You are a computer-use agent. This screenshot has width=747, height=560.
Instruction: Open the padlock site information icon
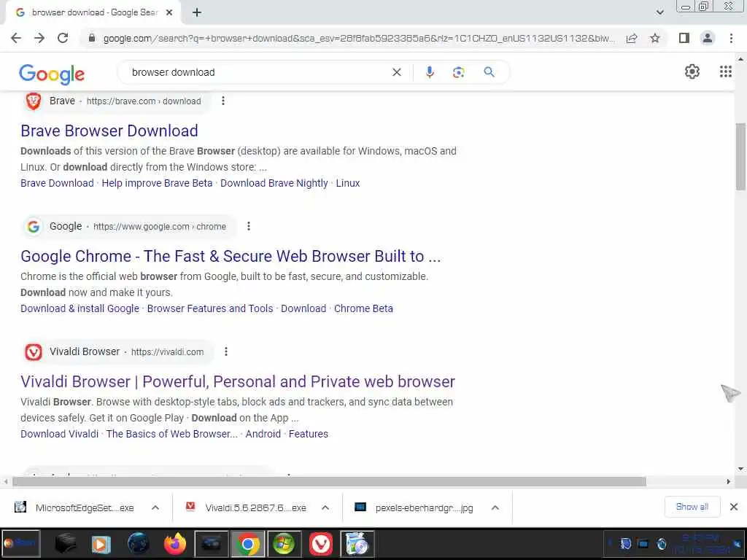(92, 38)
